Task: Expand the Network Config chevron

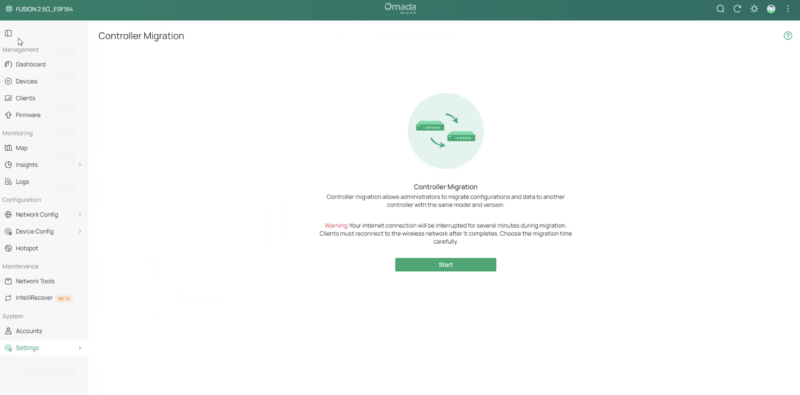Action: tap(80, 215)
